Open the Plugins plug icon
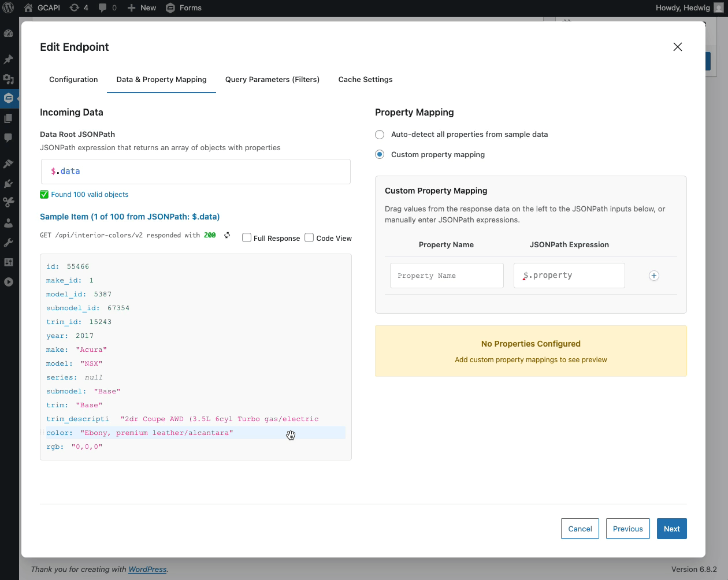 pos(9,184)
